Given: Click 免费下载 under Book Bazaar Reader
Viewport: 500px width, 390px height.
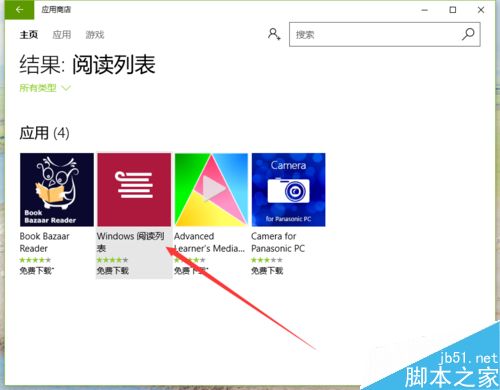Looking at the screenshot, I should point(36,270).
